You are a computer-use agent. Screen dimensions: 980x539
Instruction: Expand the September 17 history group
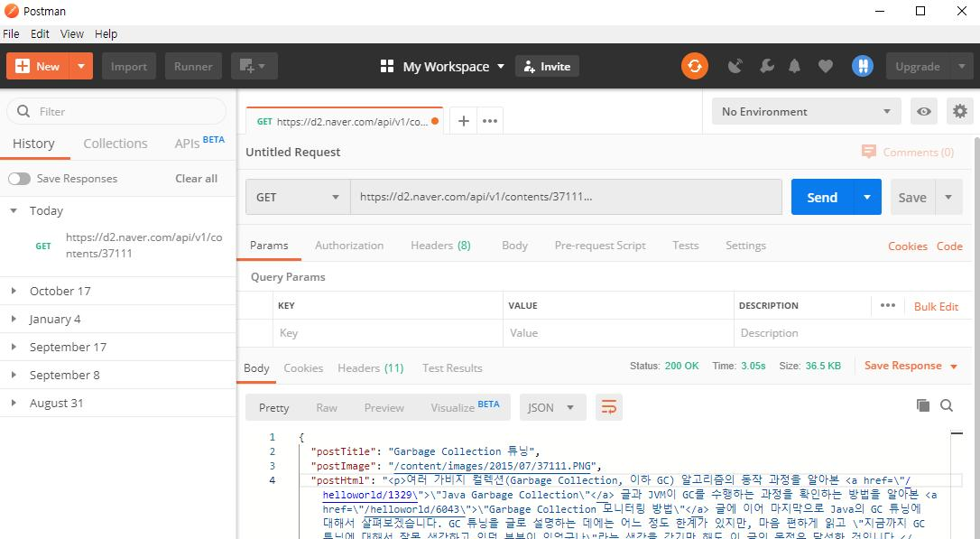tap(14, 347)
